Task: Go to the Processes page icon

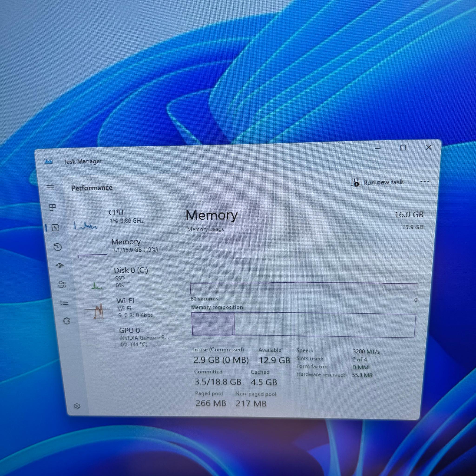Action: (x=53, y=208)
